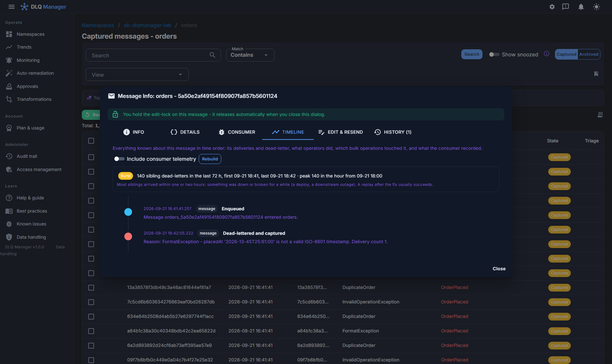
Task: Open the hamburger navigation menu
Action: [x=12, y=7]
